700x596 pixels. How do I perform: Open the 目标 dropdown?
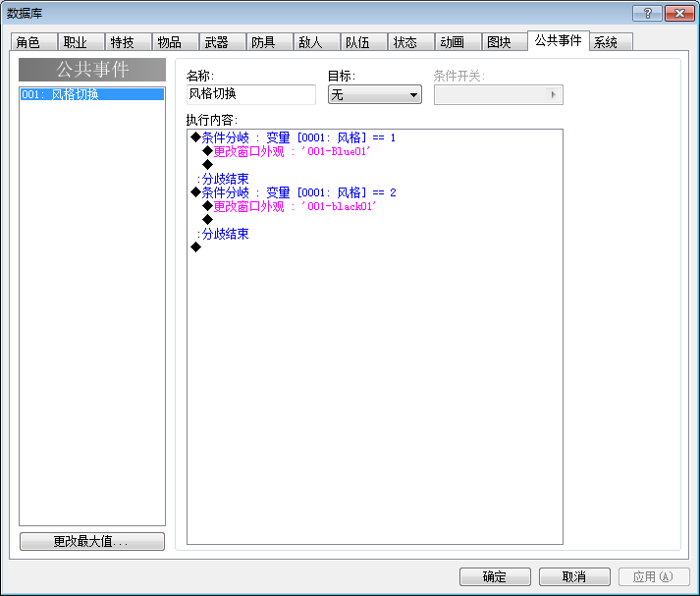[375, 94]
